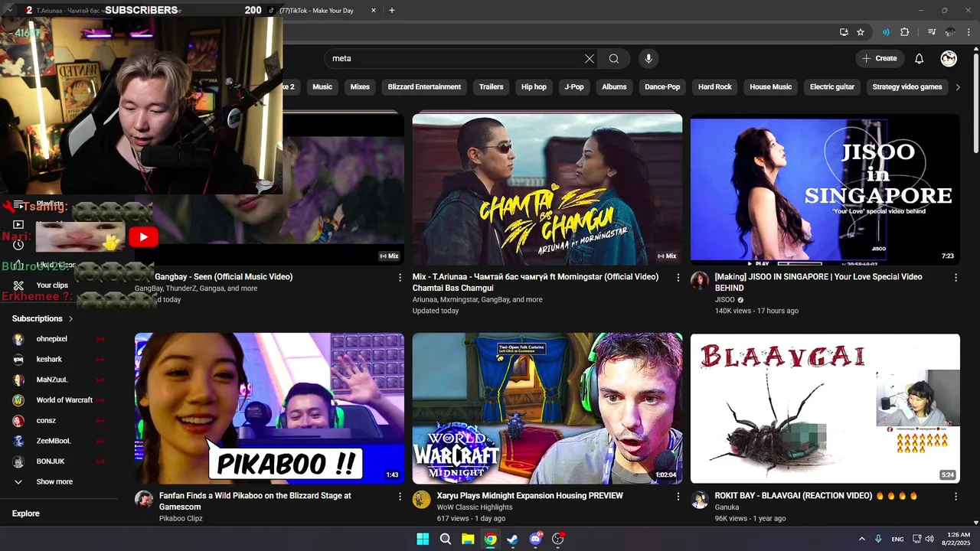
Task: Open Steam from the taskbar
Action: pos(513,539)
